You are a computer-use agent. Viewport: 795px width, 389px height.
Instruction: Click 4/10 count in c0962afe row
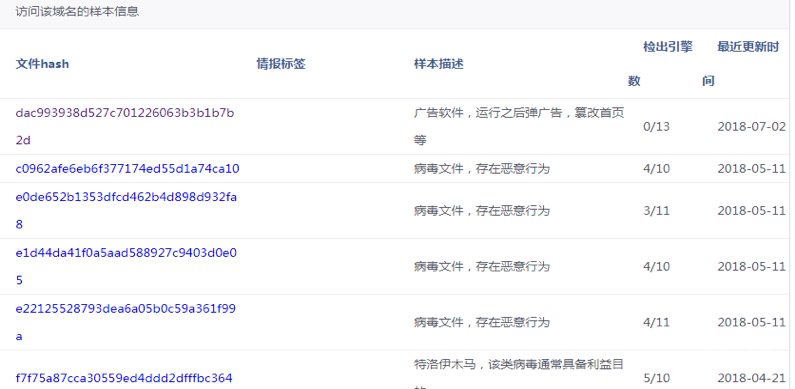tap(657, 168)
